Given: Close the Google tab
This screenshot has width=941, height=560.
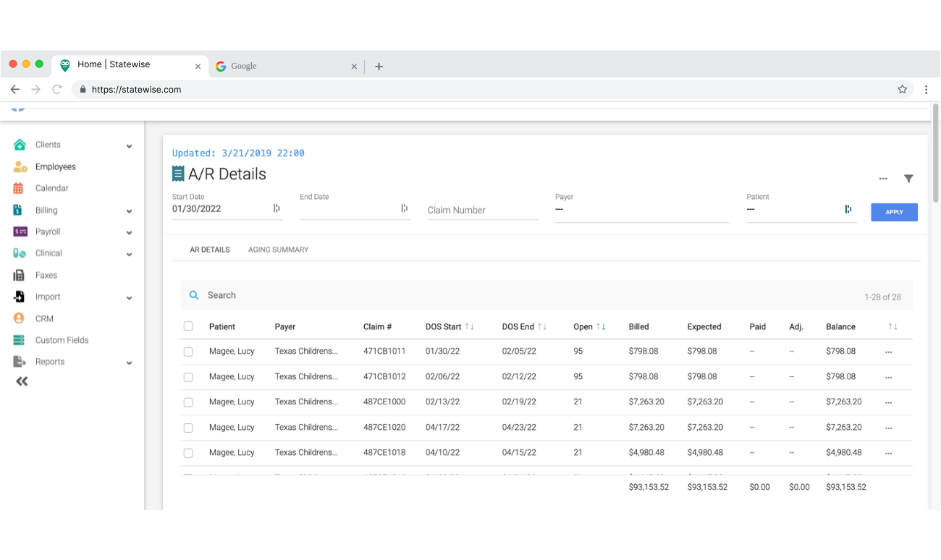Looking at the screenshot, I should 354,67.
